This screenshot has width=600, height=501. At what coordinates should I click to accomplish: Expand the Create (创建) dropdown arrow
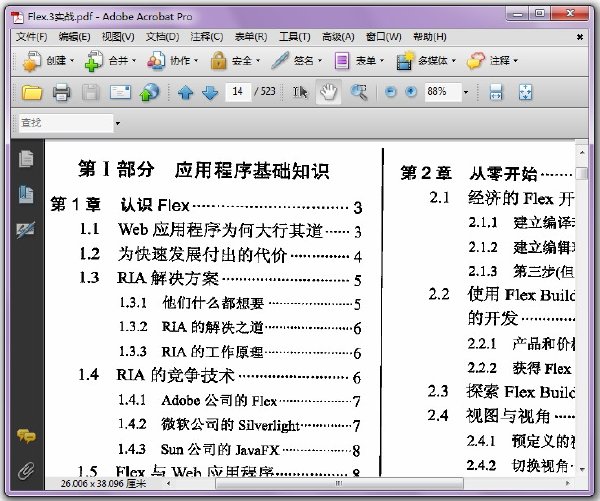coord(72,61)
